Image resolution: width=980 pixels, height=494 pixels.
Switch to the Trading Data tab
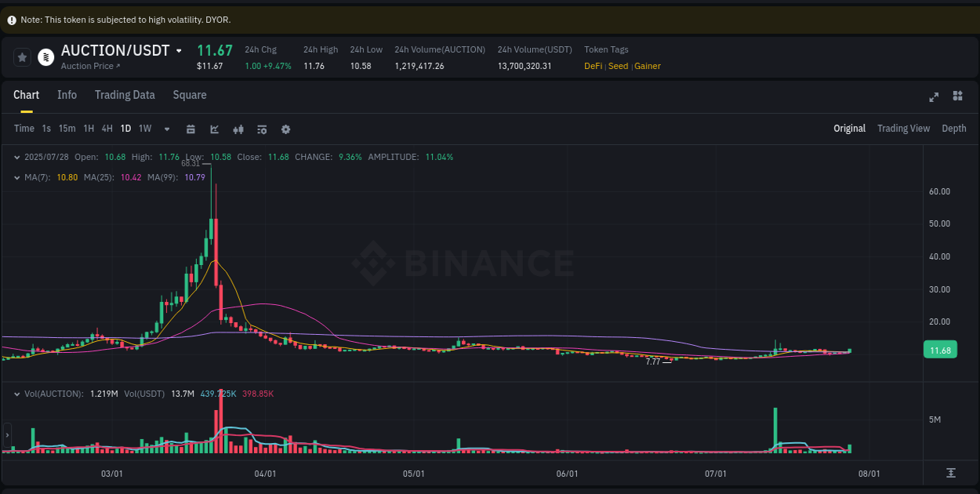pos(125,95)
